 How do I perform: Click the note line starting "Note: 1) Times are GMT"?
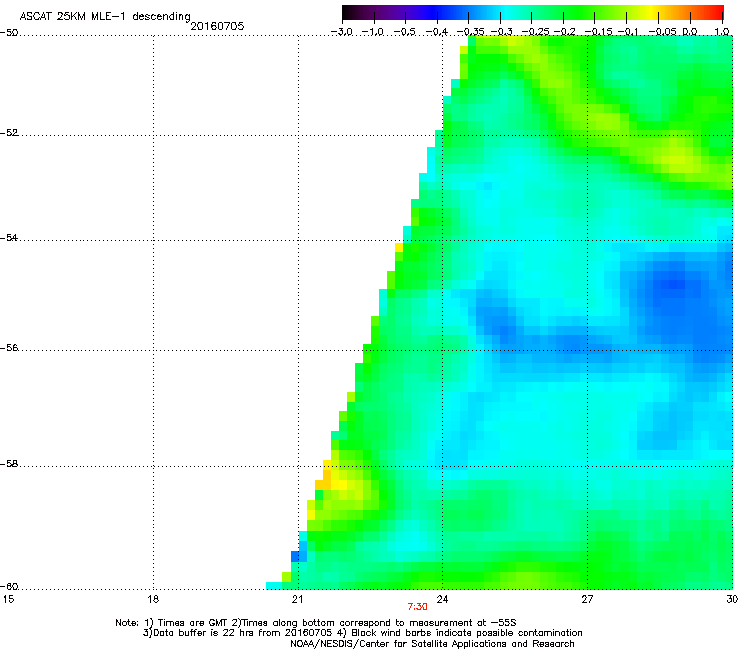coord(316,623)
